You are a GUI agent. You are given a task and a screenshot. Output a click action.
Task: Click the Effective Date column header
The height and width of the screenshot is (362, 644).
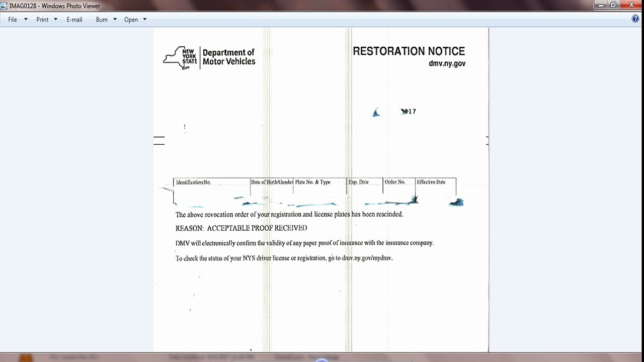click(431, 182)
